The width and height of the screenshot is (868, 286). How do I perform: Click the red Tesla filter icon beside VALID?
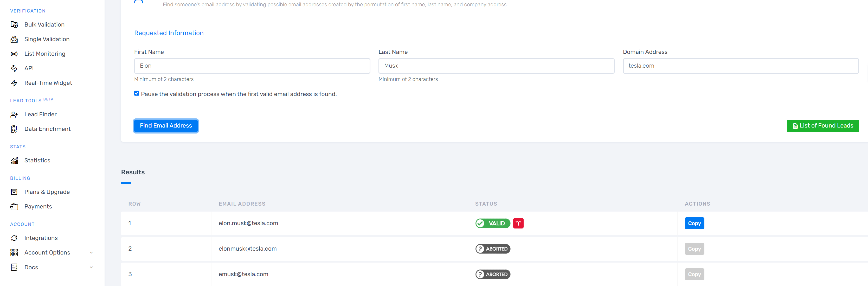tap(518, 223)
